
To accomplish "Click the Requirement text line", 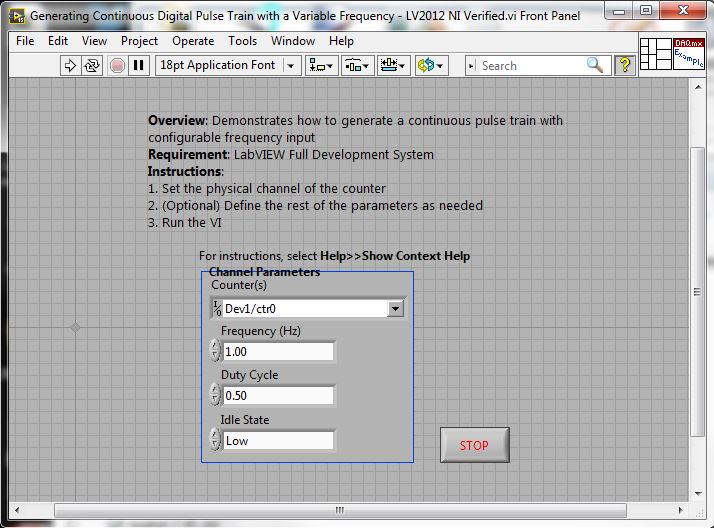I will [x=291, y=155].
